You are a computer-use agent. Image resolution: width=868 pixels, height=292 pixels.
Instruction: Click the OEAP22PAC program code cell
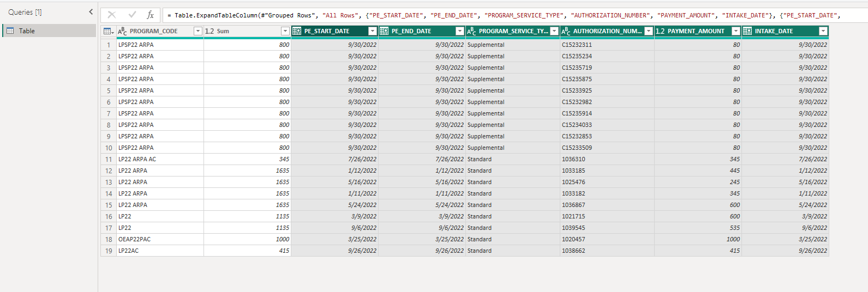pyautogui.click(x=160, y=239)
